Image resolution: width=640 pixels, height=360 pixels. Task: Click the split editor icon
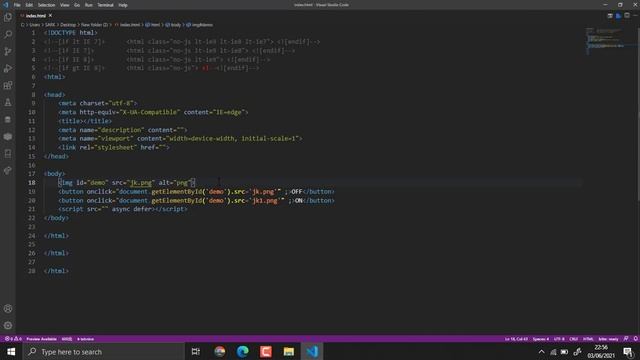pos(627,16)
